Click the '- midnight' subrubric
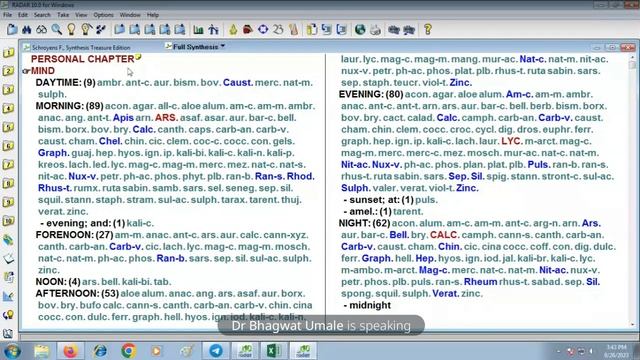Image resolution: width=640 pixels, height=360 pixels. [367, 305]
